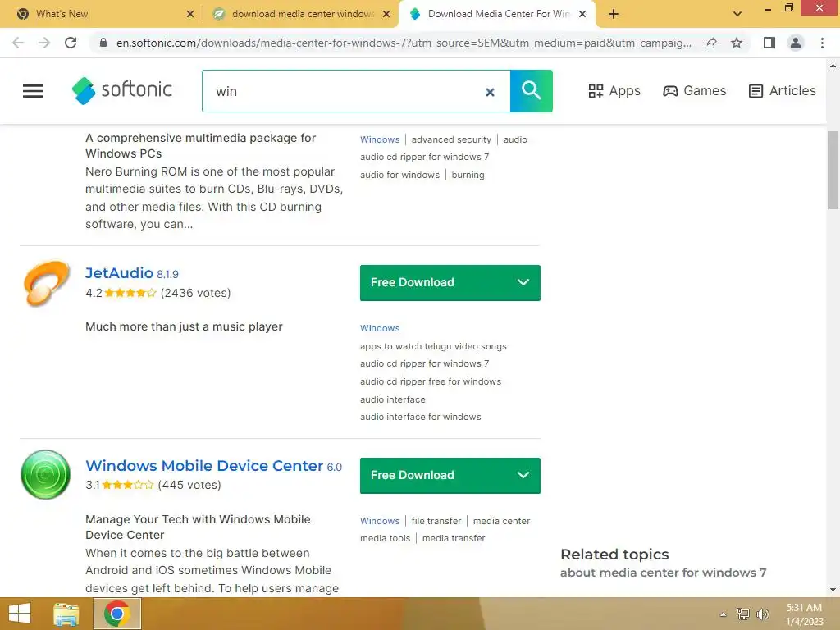Click the Windows tag under Nero Burning ROM
Image resolution: width=840 pixels, height=630 pixels.
click(380, 139)
